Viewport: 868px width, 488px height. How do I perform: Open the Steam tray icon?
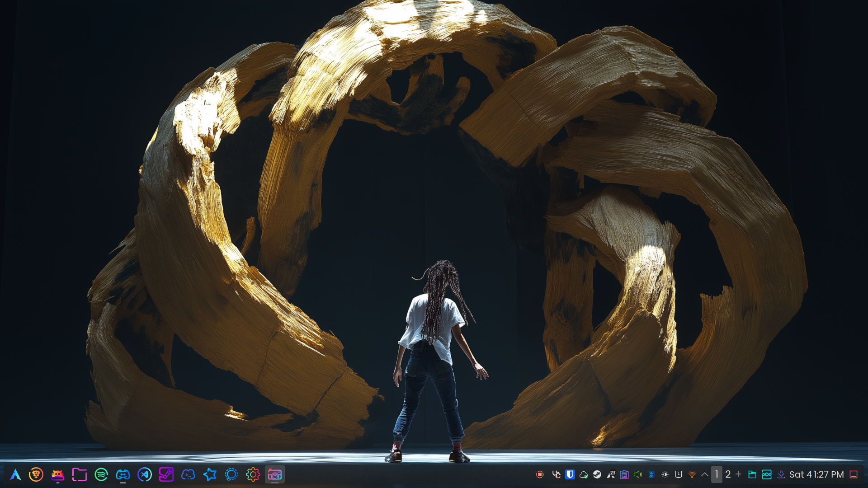click(597, 474)
